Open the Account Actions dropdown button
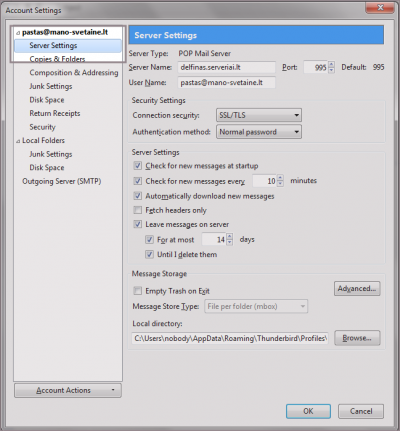Image resolution: width=400 pixels, height=431 pixels. pos(68,390)
